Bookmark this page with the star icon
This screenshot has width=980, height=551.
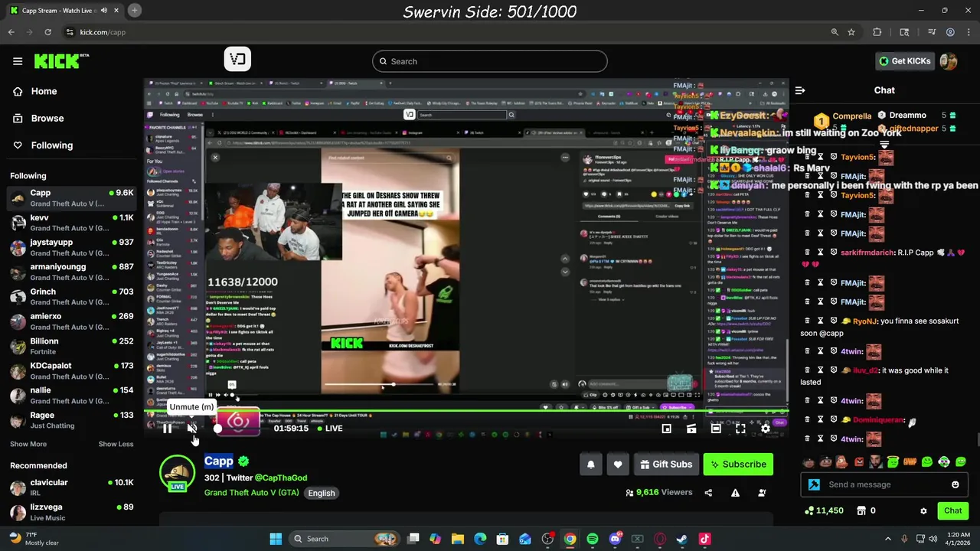[x=851, y=32]
